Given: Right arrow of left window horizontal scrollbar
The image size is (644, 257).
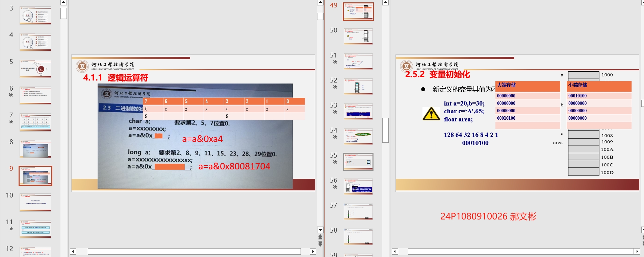Looking at the screenshot, I should coord(313,251).
